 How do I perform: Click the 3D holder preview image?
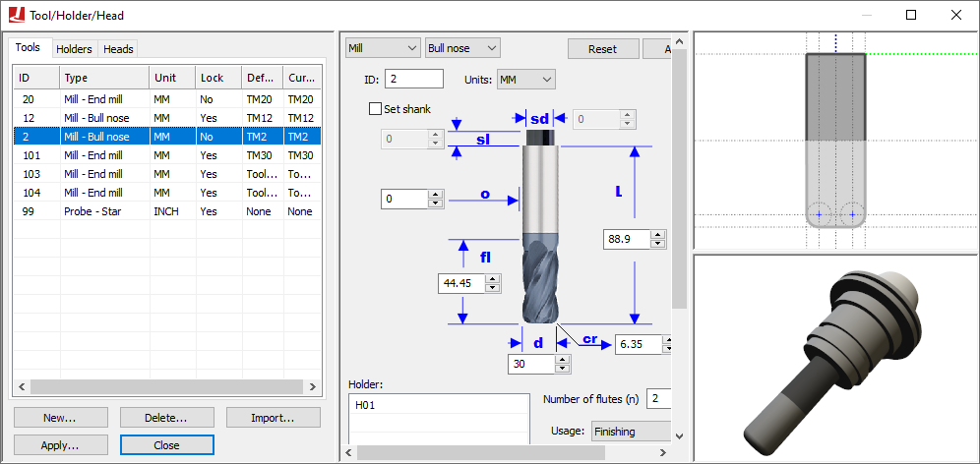coord(836,358)
